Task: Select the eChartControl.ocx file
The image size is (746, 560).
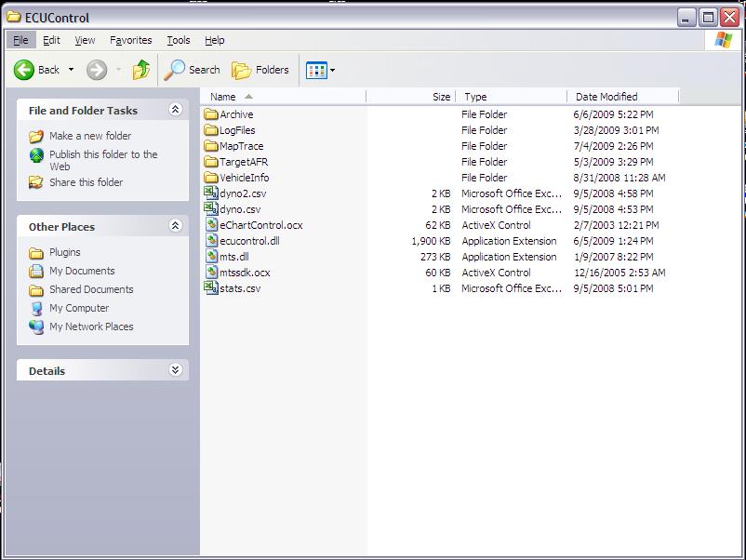Action: tap(260, 225)
